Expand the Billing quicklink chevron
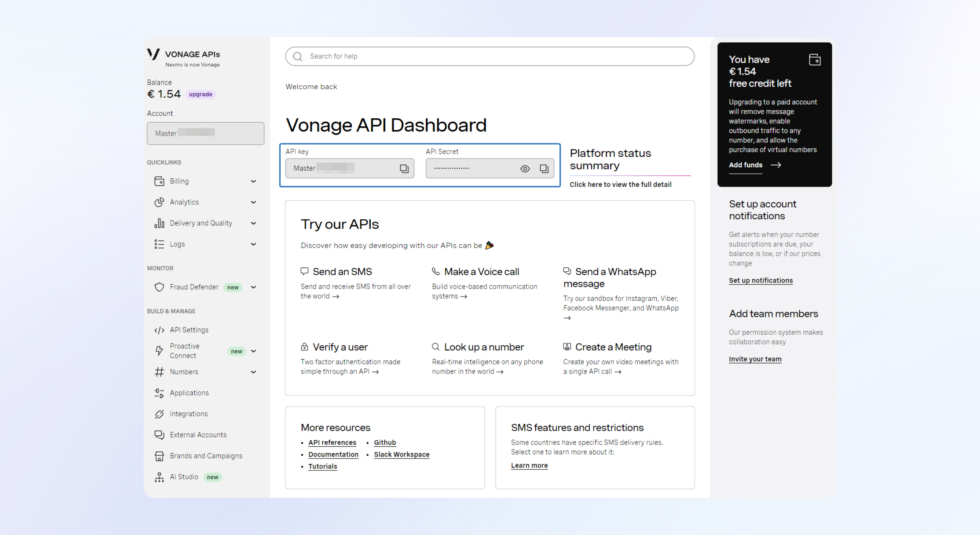 coord(253,181)
